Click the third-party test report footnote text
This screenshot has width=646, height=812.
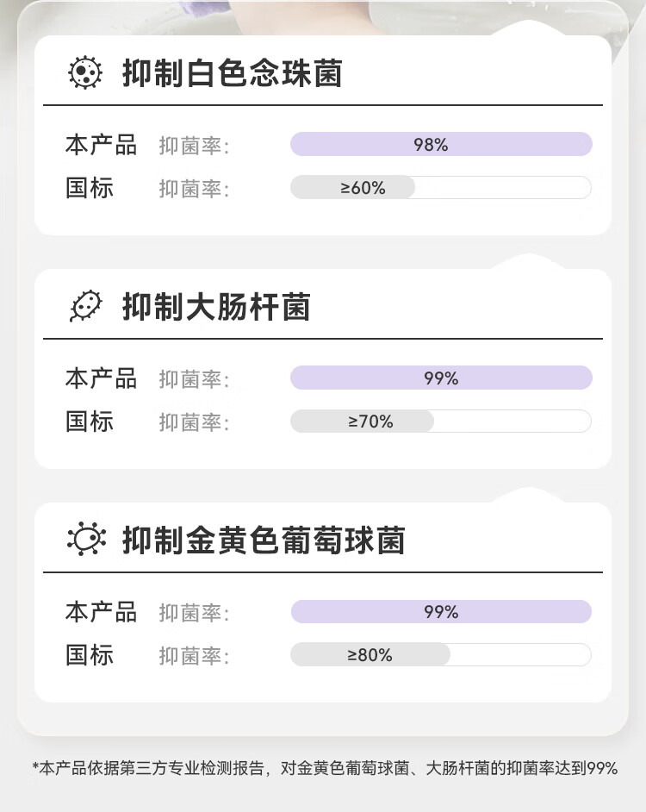point(324,768)
